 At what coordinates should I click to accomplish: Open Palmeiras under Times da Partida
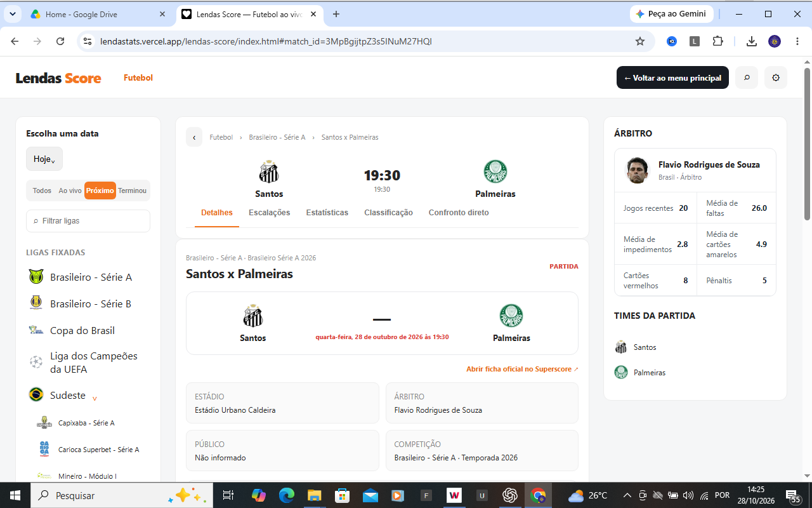click(x=640, y=373)
